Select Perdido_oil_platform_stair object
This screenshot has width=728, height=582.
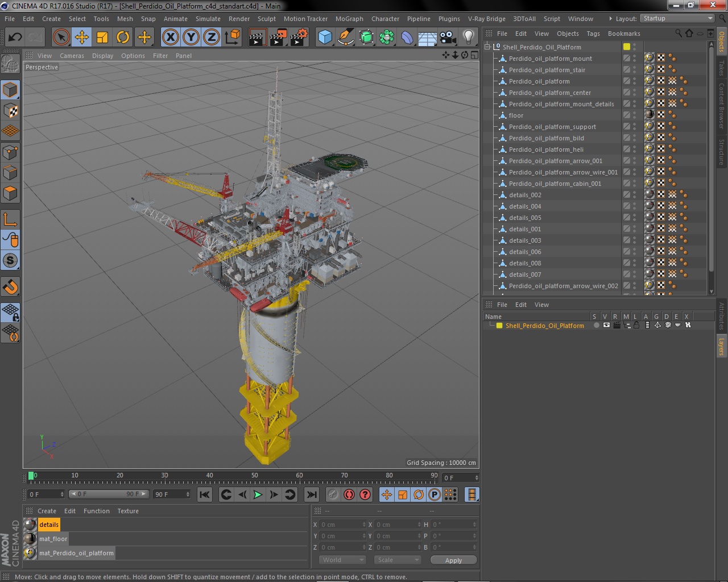[547, 70]
